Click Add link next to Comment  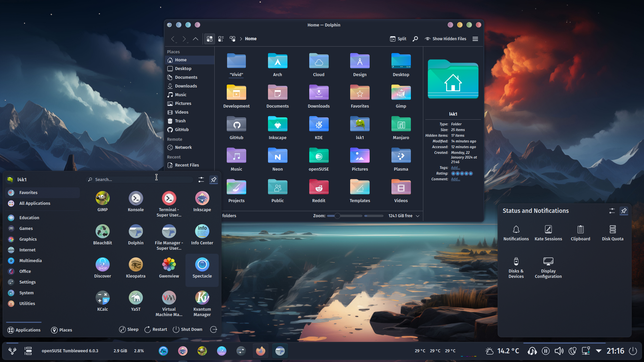455,179
